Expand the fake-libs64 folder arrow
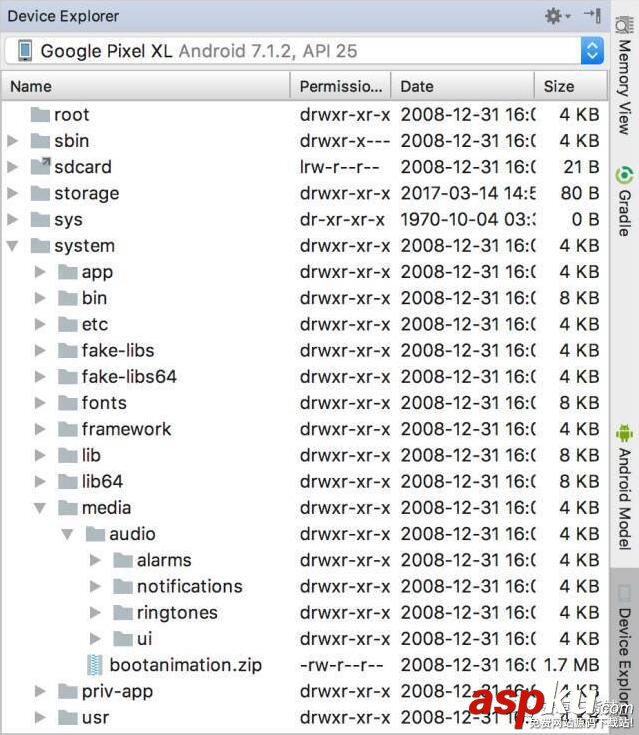 [40, 377]
